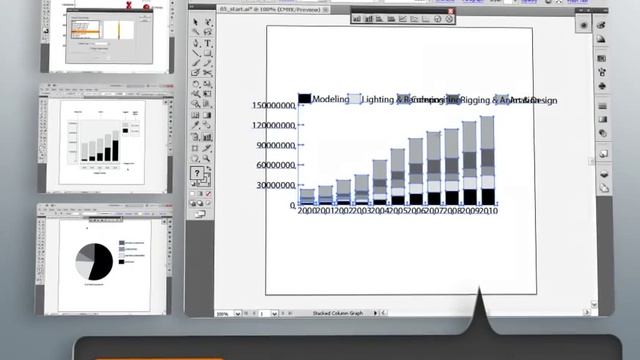Go to the next artboard
The height and width of the screenshot is (360, 640).
pyautogui.click(x=283, y=313)
